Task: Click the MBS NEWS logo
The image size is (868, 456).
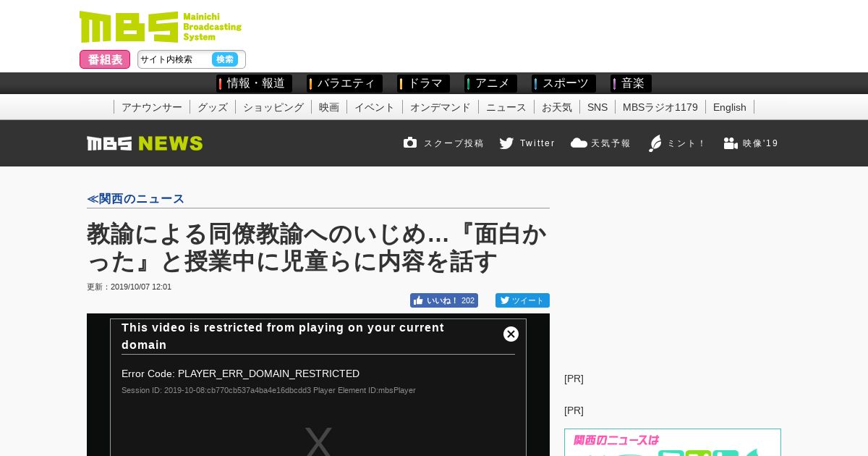Action: [x=145, y=143]
